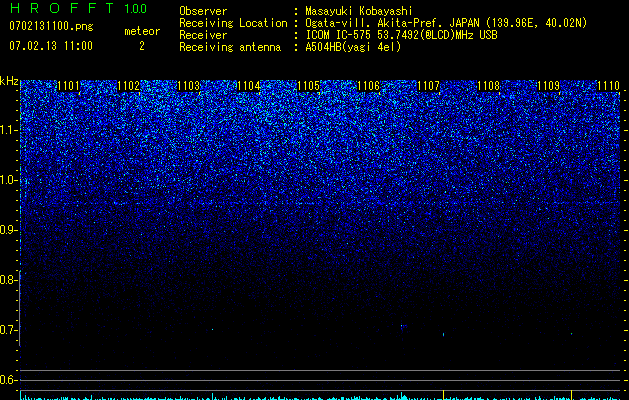Click the 0.6 frequency axis label
The height and width of the screenshot is (400, 629).
[8, 380]
